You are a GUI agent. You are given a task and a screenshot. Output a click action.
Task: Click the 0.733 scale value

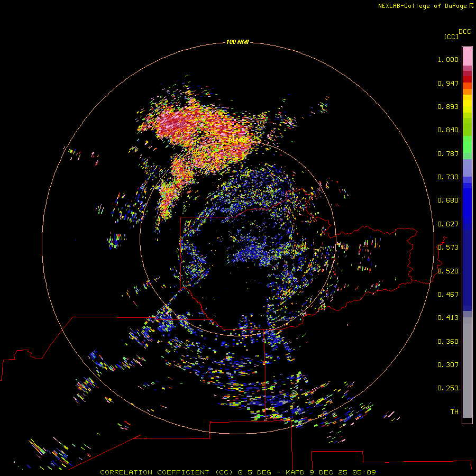coord(448,177)
